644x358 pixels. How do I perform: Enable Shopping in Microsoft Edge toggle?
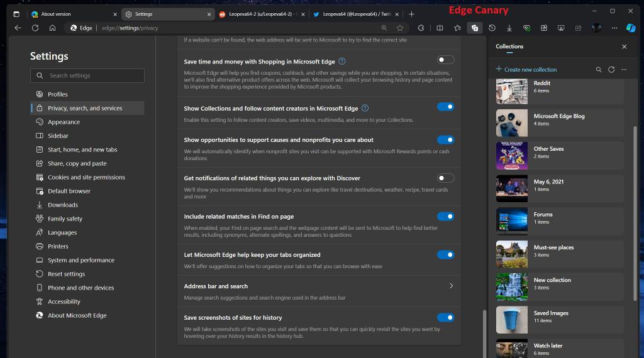pyautogui.click(x=445, y=60)
